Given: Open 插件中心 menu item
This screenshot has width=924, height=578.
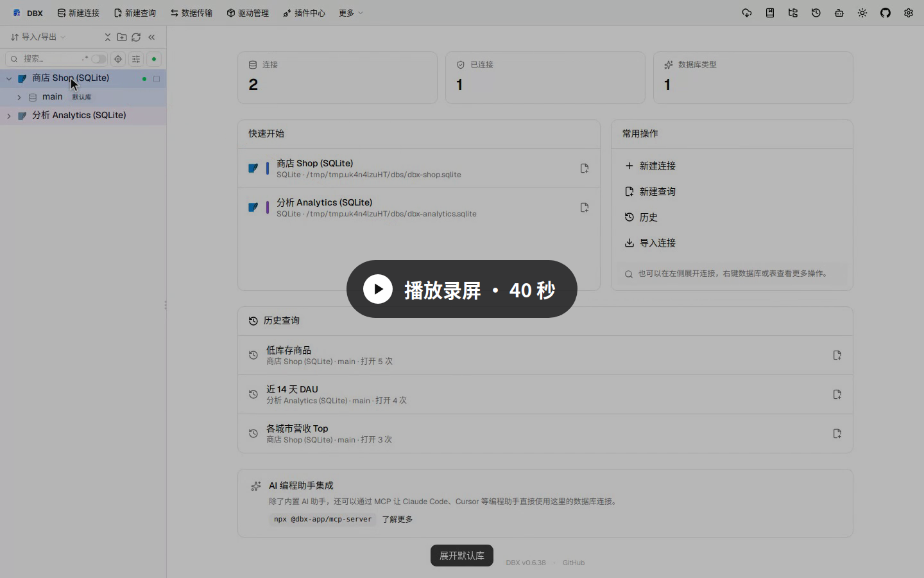Looking at the screenshot, I should (304, 13).
